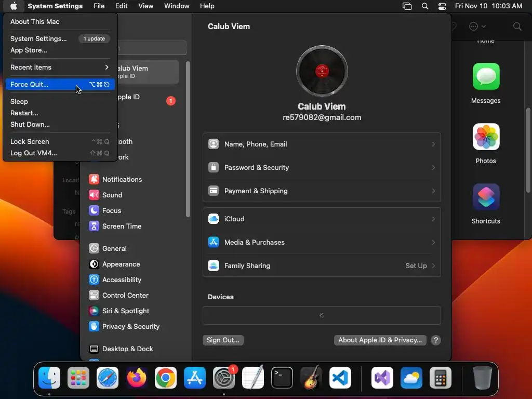Open Window menu in menu bar
This screenshot has width=532, height=399.
coord(177,6)
